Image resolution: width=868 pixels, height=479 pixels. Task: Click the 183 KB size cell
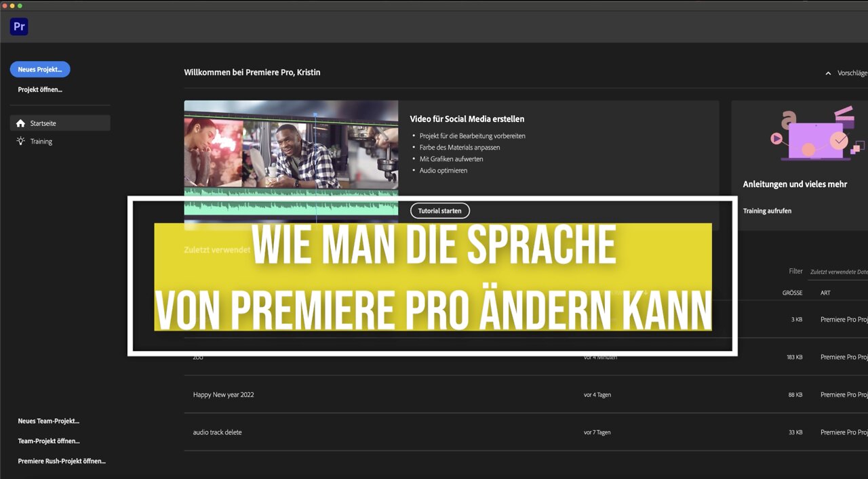pos(795,357)
